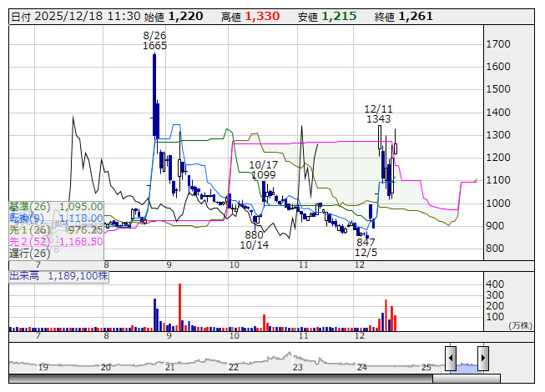Click the scrollbar track left of thumb

(x=220, y=379)
